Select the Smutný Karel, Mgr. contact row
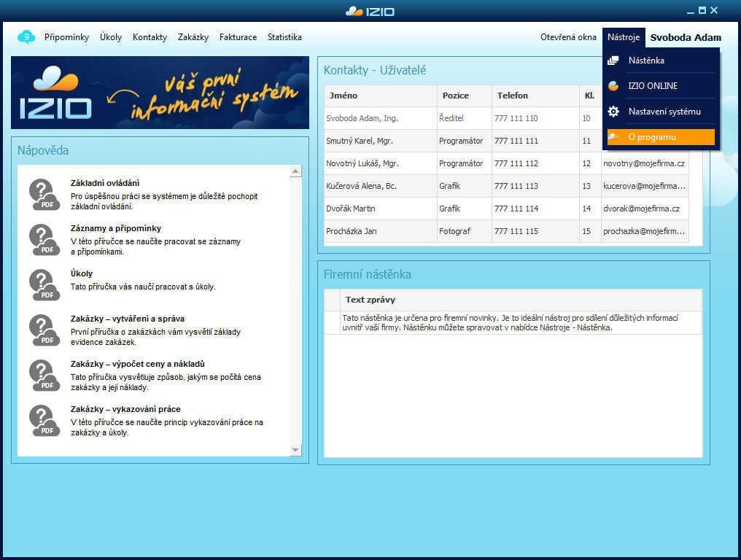 click(x=463, y=141)
